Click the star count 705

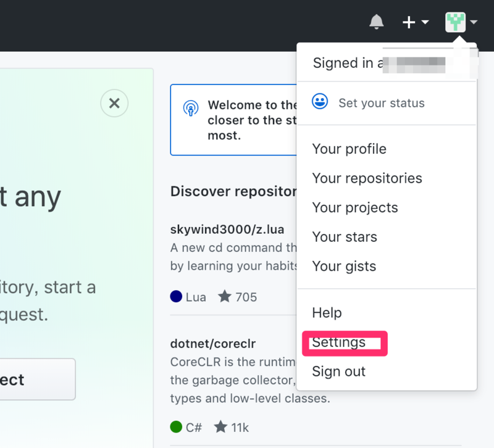click(246, 297)
